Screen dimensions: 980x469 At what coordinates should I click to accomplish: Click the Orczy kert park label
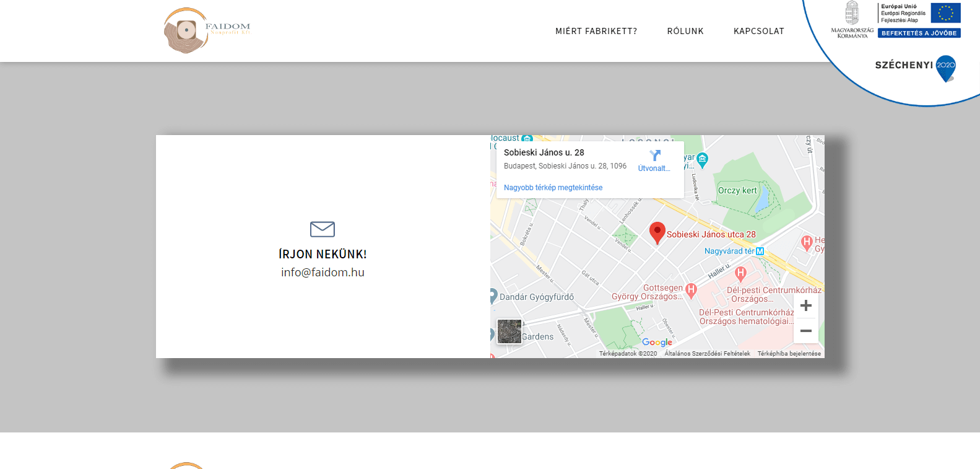(x=737, y=191)
